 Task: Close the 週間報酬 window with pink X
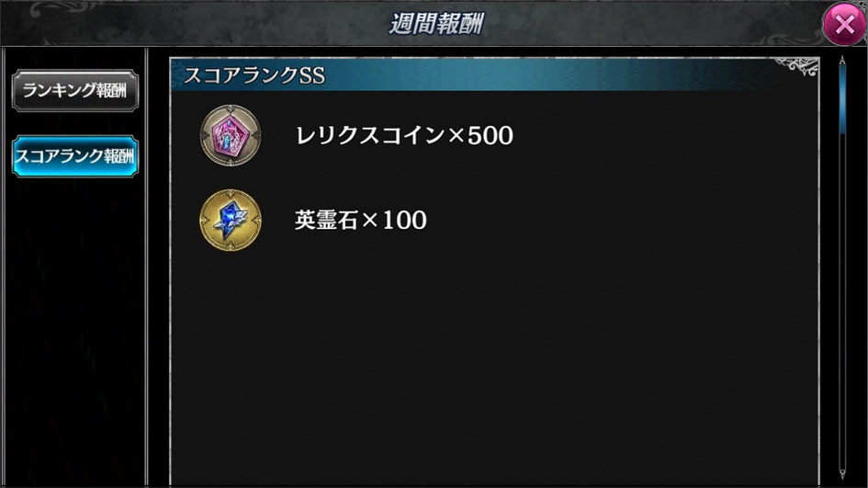[844, 24]
